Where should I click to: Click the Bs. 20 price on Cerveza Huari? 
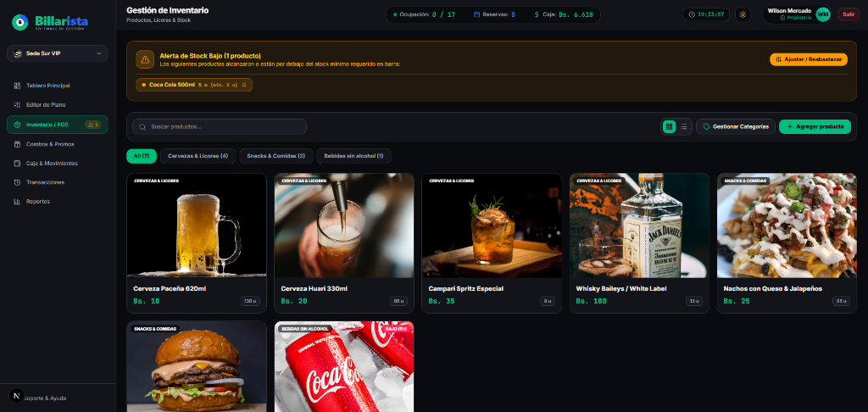[x=294, y=301]
